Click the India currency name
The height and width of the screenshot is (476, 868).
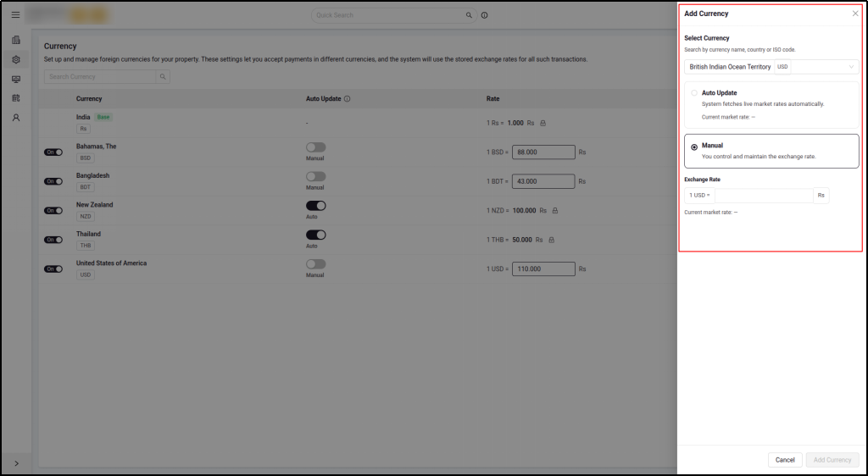point(84,117)
